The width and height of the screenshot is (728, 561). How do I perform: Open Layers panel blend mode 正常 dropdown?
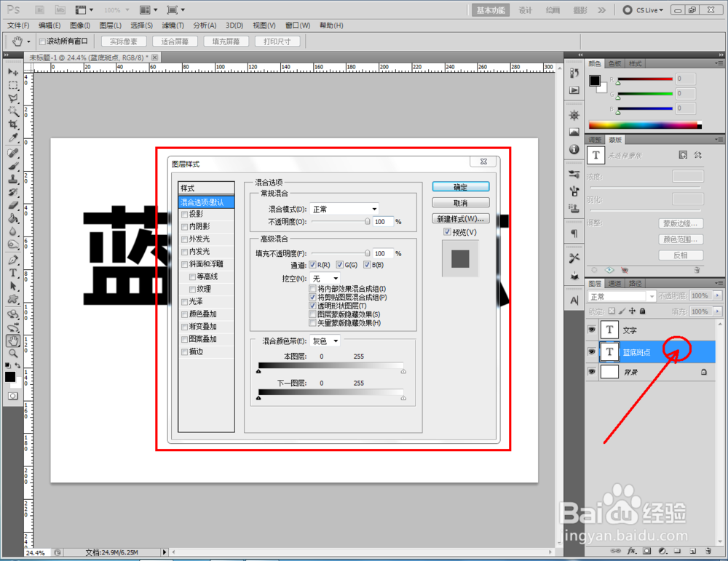[x=622, y=297]
